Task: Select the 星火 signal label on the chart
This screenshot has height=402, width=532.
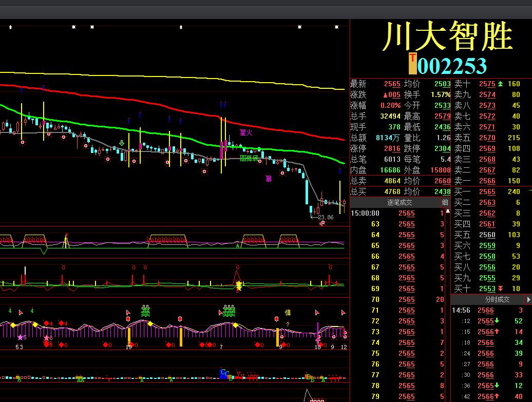Action: click(x=246, y=132)
